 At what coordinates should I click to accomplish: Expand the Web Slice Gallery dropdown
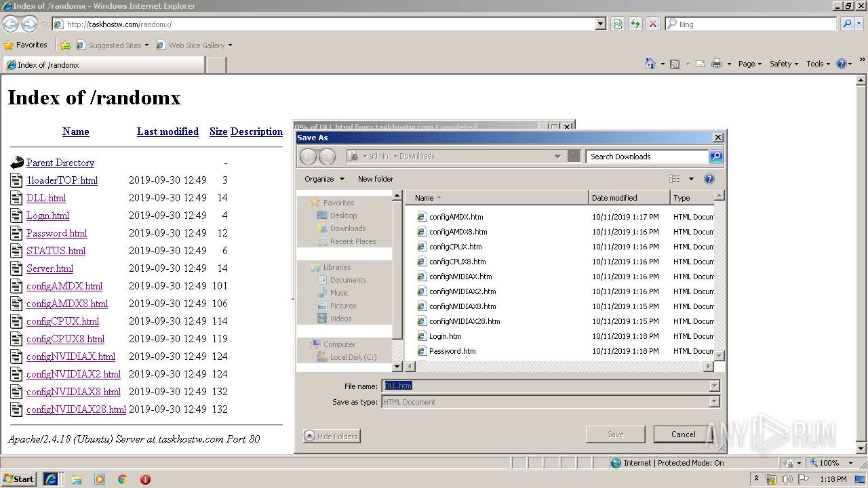[x=230, y=45]
